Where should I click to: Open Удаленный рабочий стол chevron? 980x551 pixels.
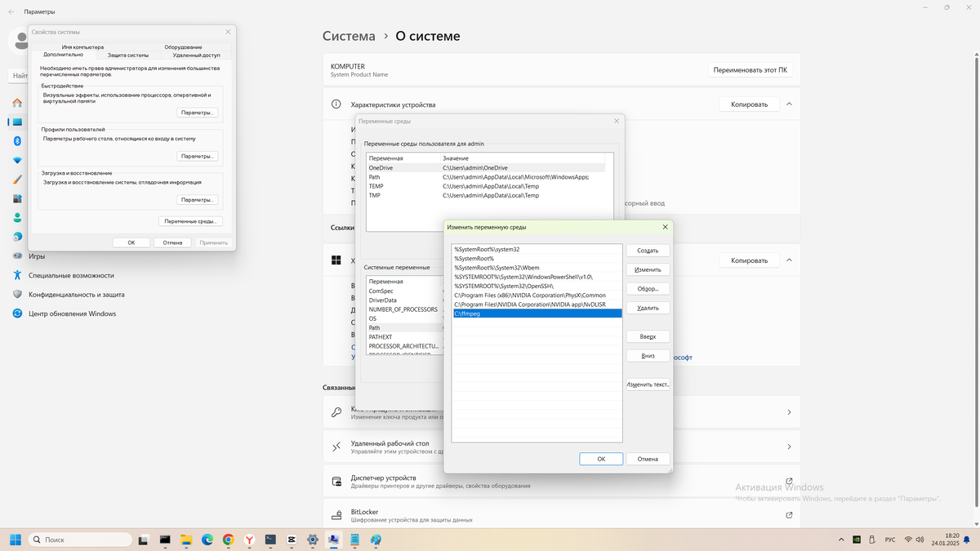coord(789,447)
